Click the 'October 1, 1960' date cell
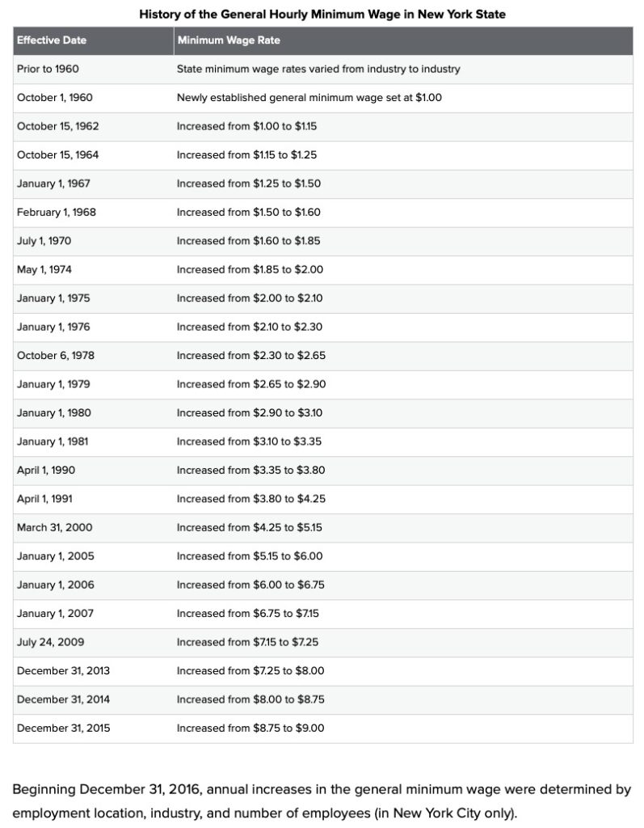The image size is (644, 828). point(55,98)
